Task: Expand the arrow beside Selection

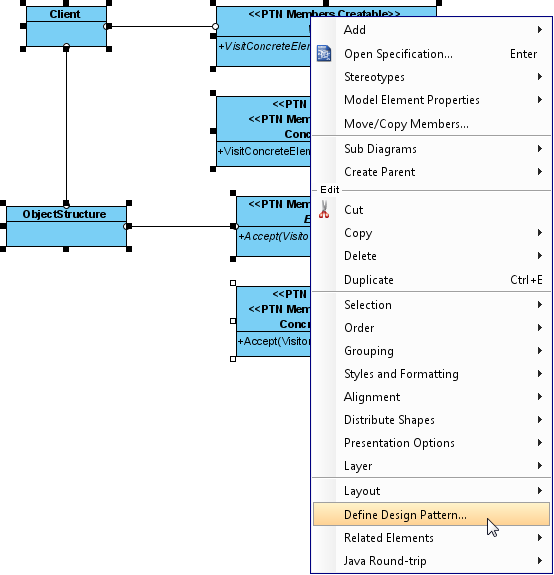Action: coord(540,304)
